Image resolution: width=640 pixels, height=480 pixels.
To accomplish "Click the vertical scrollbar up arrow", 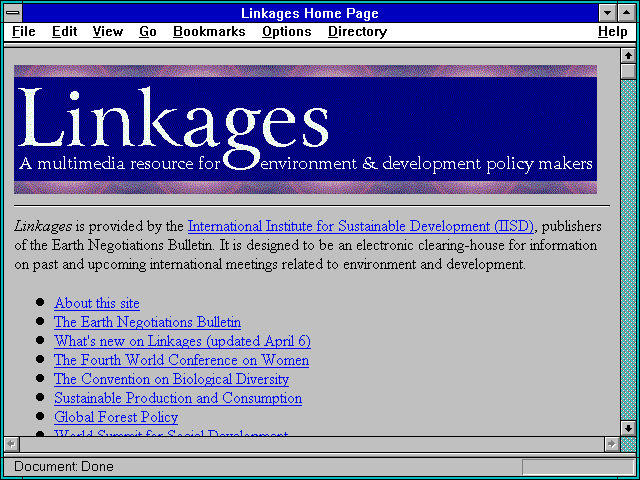I will tap(628, 56).
